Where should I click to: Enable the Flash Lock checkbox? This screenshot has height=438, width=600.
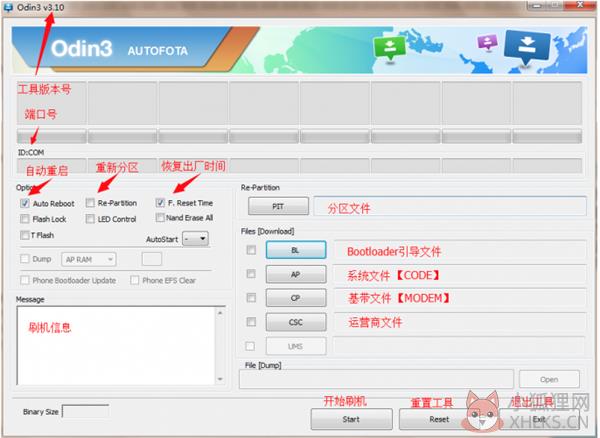(x=25, y=219)
